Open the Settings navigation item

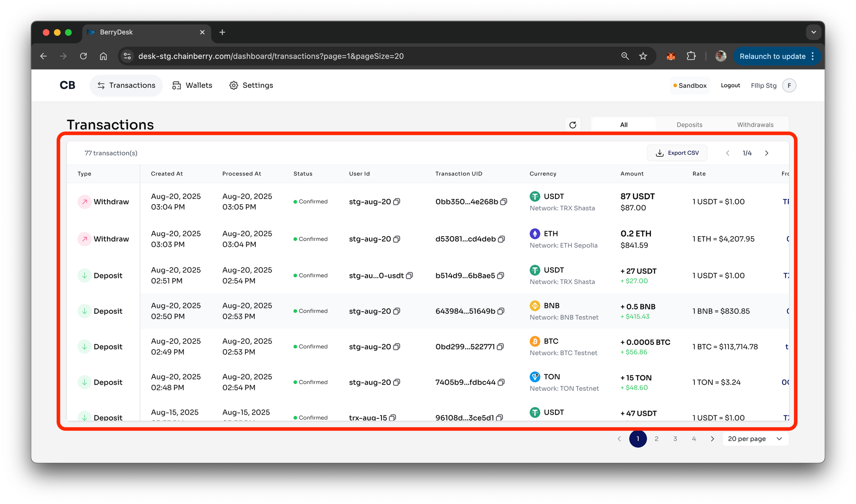(x=251, y=85)
